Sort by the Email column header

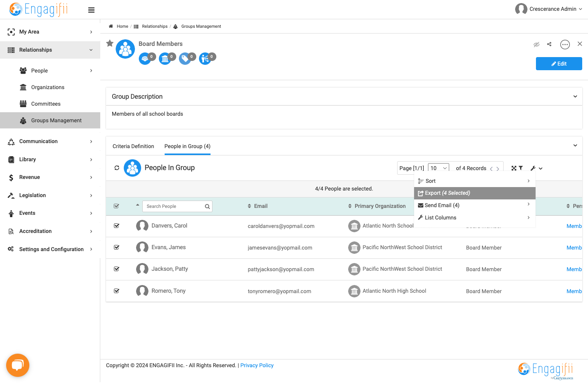[x=258, y=206]
